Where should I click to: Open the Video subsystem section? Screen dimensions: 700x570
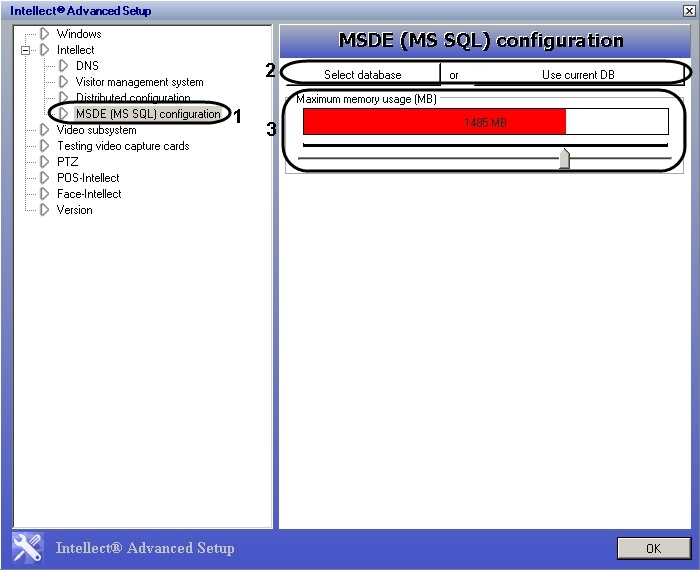pos(96,130)
